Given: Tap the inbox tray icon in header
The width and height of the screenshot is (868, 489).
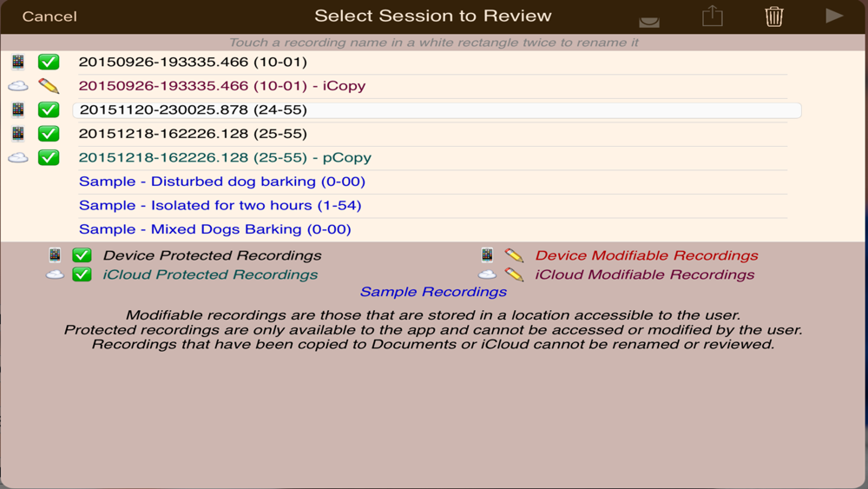Looking at the screenshot, I should [648, 21].
